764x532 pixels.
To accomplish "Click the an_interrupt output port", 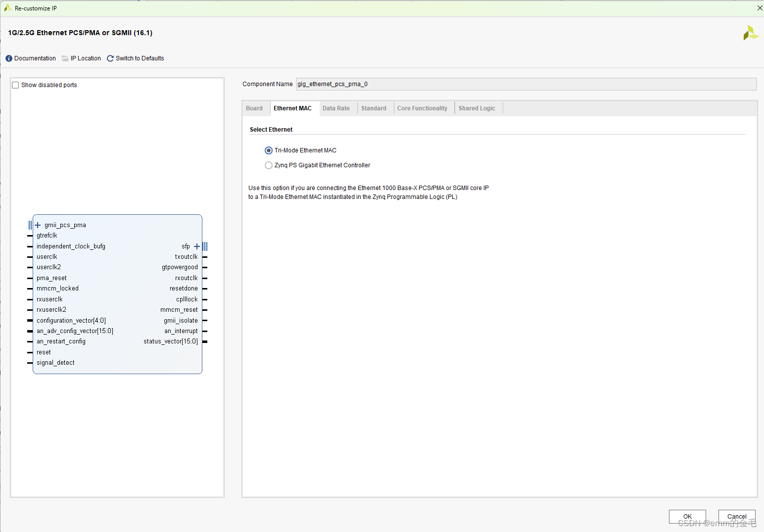I will (x=181, y=331).
